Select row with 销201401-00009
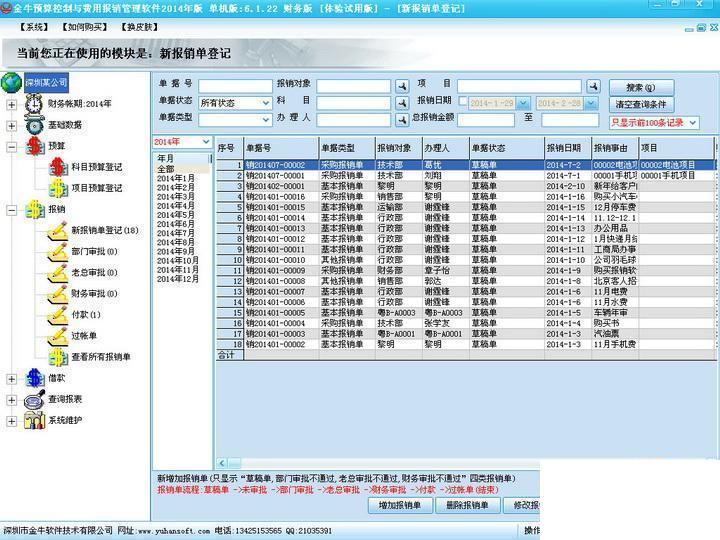Image resolution: width=720 pixels, height=540 pixels. coord(466,270)
